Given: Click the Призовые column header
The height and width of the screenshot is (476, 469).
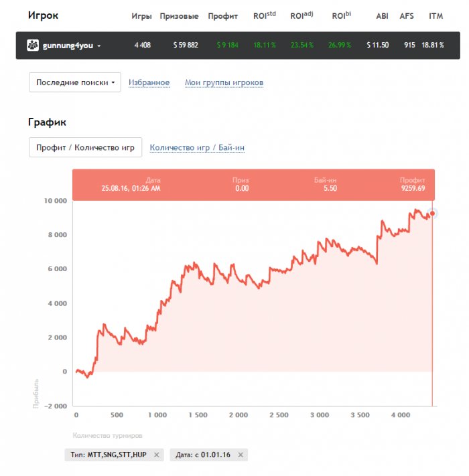Looking at the screenshot, I should (179, 16).
